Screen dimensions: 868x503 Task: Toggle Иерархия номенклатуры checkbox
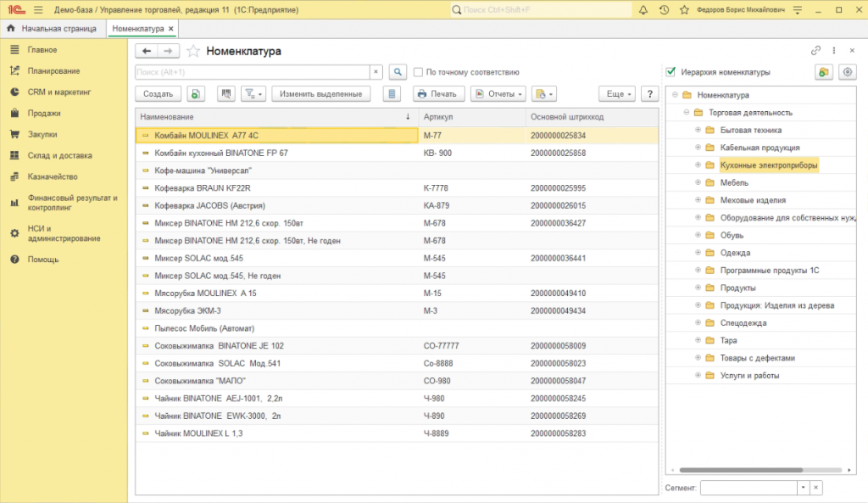pos(670,71)
